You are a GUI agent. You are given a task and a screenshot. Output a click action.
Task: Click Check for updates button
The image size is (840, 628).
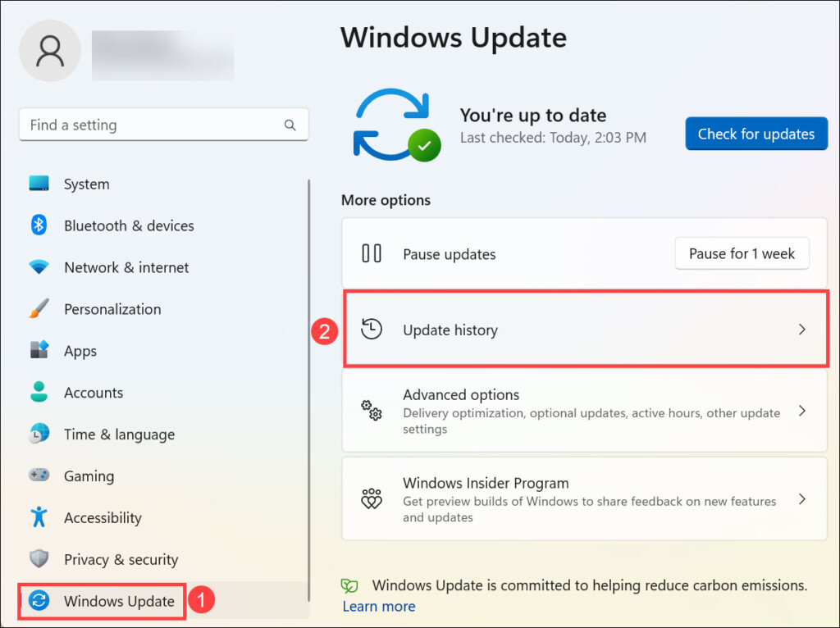[x=756, y=134]
